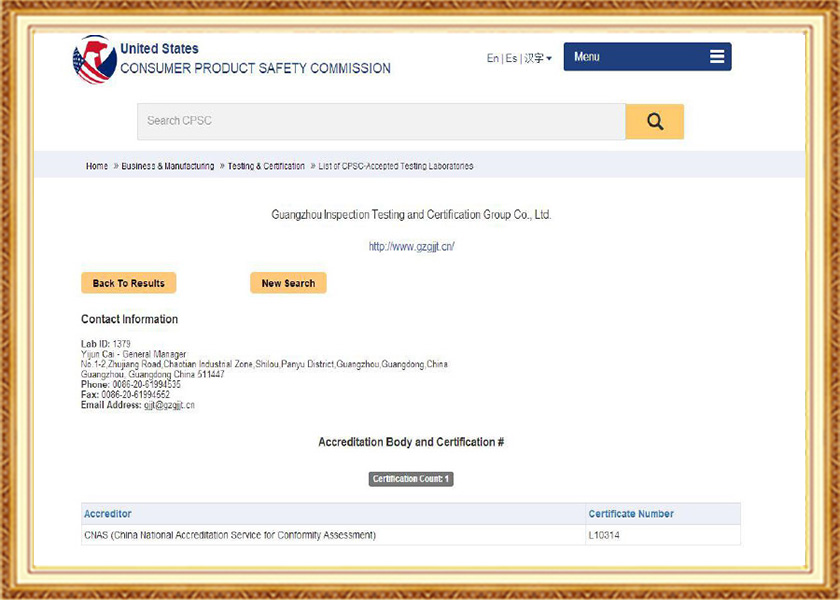Sort by the Accreditor column header
Viewport: 840px width, 600px height.
pos(108,514)
